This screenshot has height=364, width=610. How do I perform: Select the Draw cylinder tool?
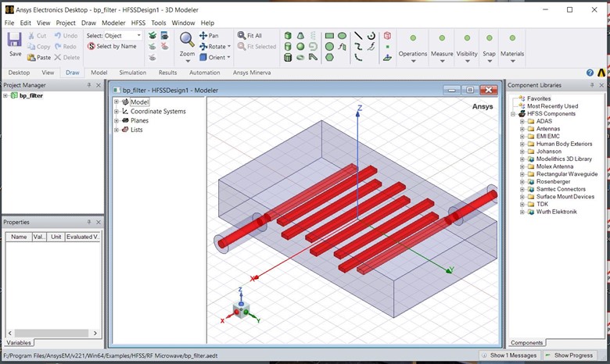click(288, 47)
